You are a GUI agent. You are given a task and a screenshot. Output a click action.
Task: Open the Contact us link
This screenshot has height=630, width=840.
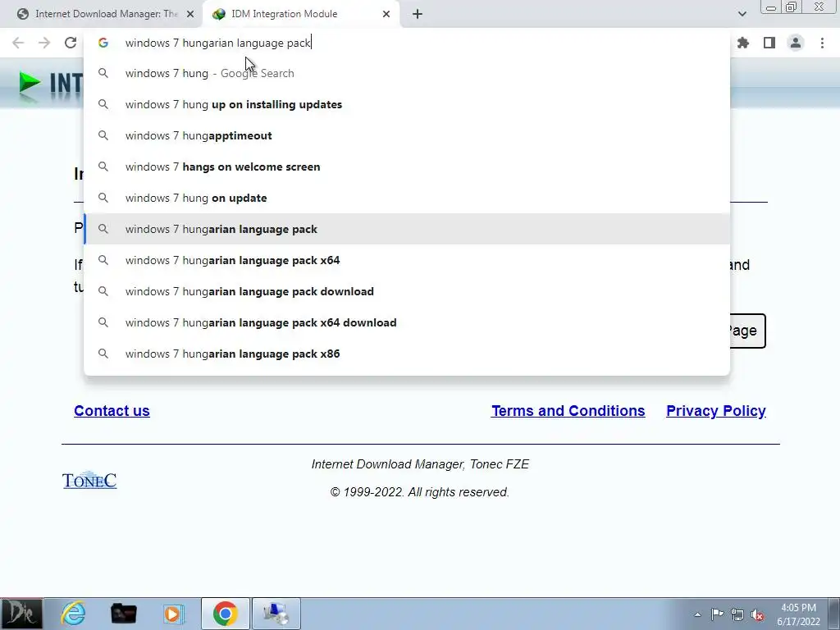click(112, 411)
